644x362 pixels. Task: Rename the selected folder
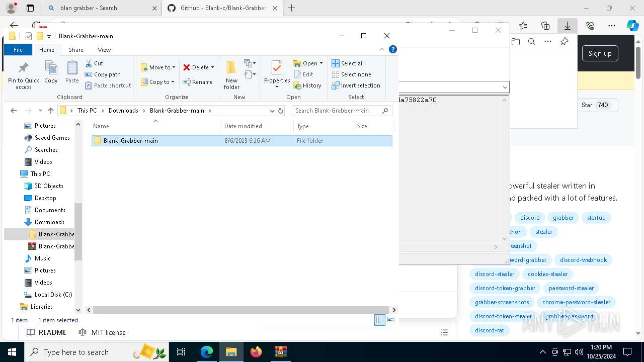pyautogui.click(x=198, y=82)
